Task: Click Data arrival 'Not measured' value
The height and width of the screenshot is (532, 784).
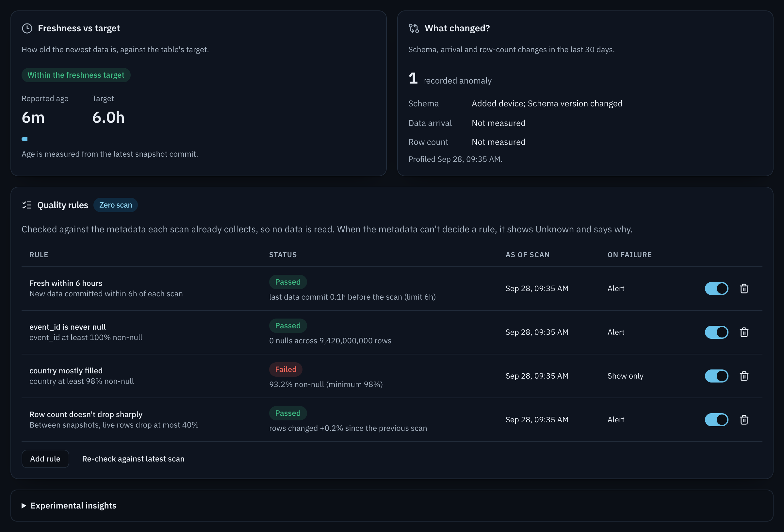Action: coord(498,123)
